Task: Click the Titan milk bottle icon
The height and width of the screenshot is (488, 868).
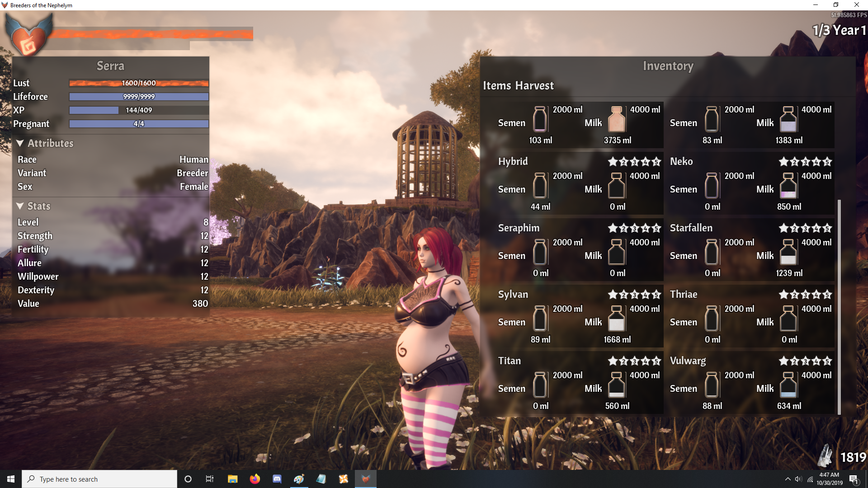Action: tap(616, 385)
